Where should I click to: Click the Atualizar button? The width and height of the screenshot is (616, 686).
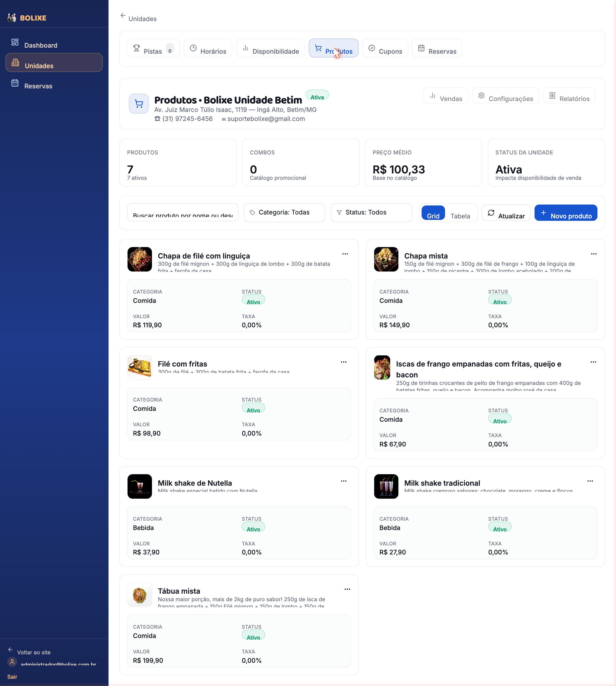point(506,213)
